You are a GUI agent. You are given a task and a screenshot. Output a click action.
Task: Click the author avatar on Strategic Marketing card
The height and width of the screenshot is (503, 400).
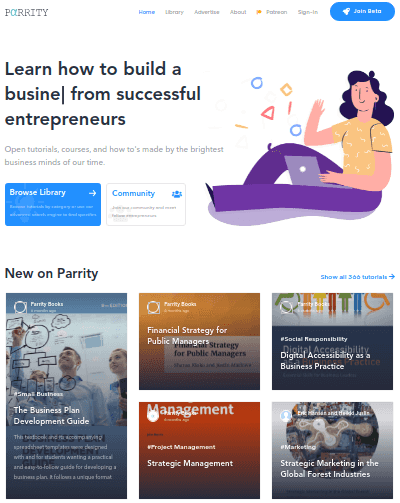click(286, 415)
